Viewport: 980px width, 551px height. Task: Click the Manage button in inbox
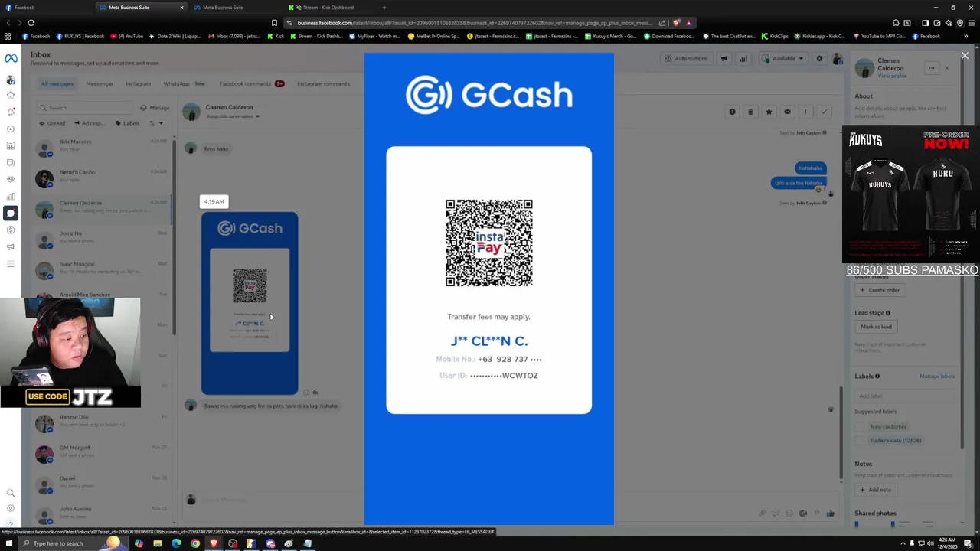click(x=155, y=108)
